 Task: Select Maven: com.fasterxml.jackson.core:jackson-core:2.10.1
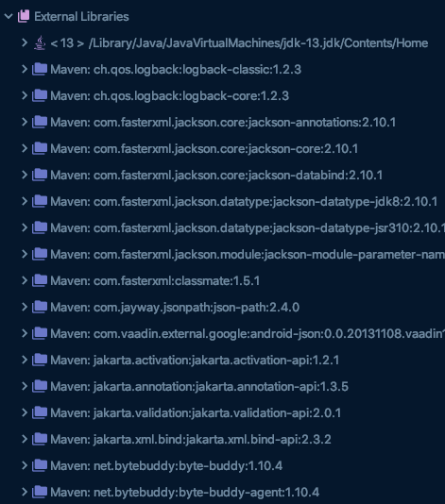204,149
